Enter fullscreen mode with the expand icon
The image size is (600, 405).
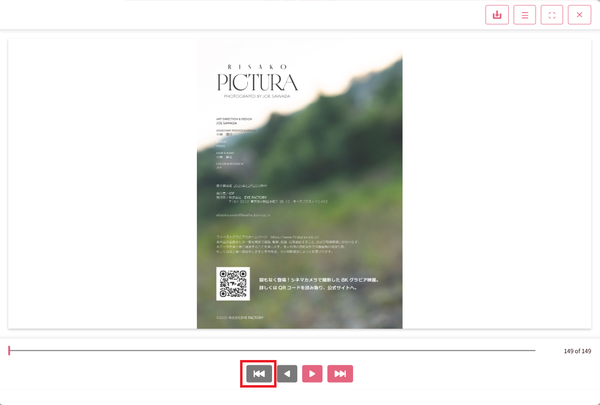point(551,16)
